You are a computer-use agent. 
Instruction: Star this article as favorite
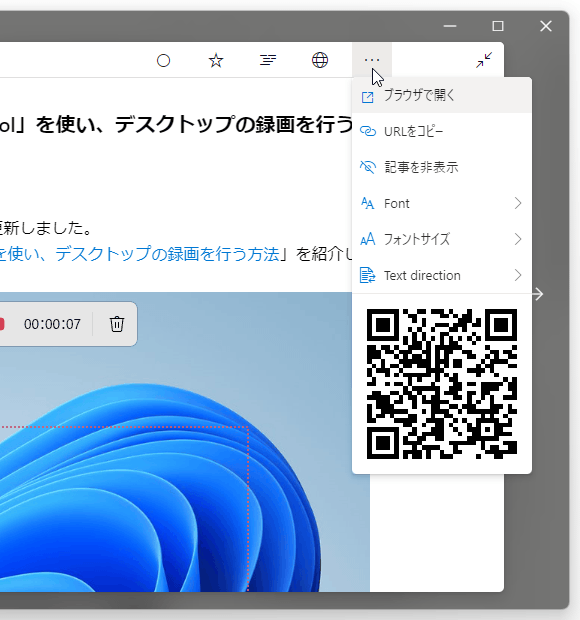216,60
